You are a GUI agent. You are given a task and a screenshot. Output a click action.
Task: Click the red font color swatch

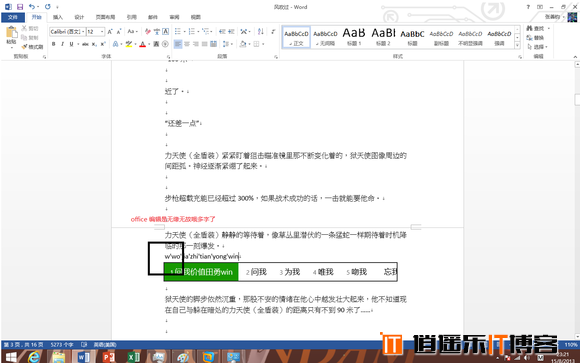[x=142, y=44]
